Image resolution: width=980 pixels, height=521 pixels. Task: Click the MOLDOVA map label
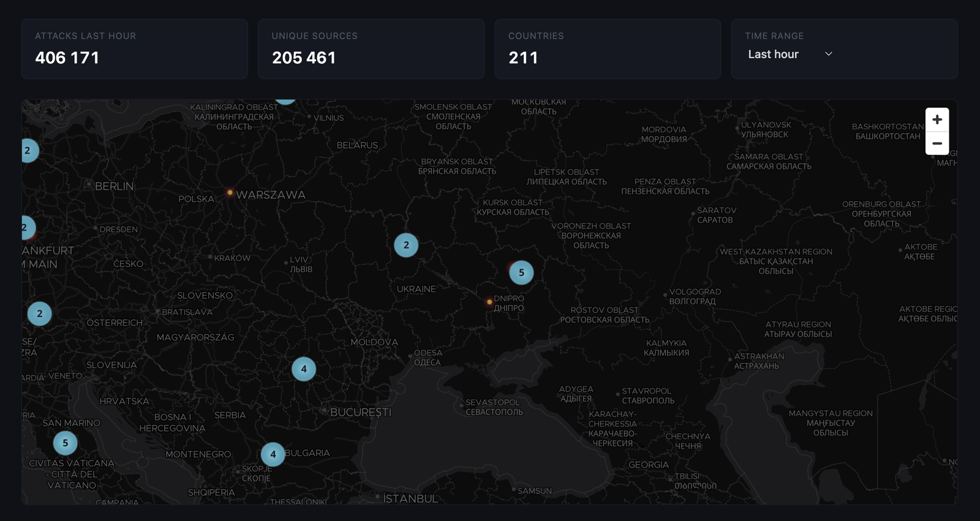(374, 342)
